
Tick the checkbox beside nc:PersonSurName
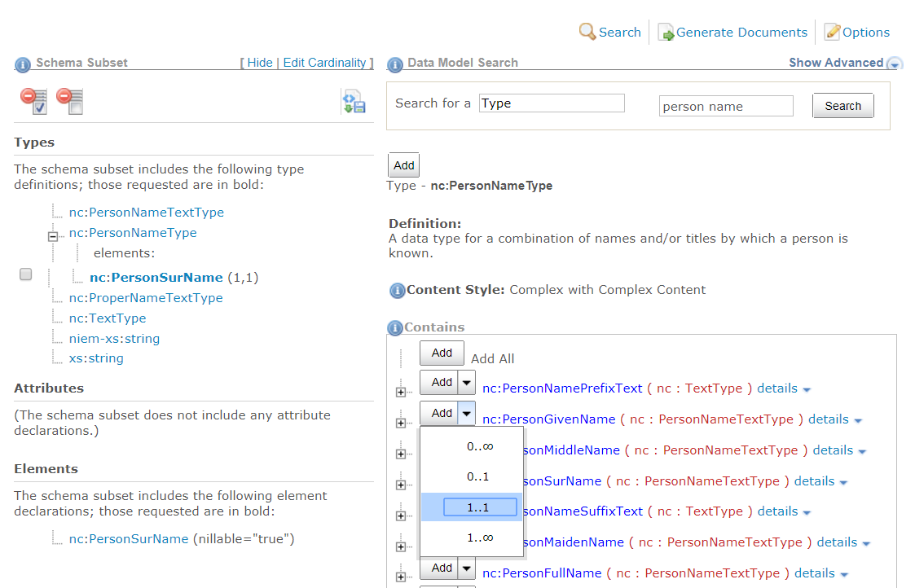click(x=26, y=274)
